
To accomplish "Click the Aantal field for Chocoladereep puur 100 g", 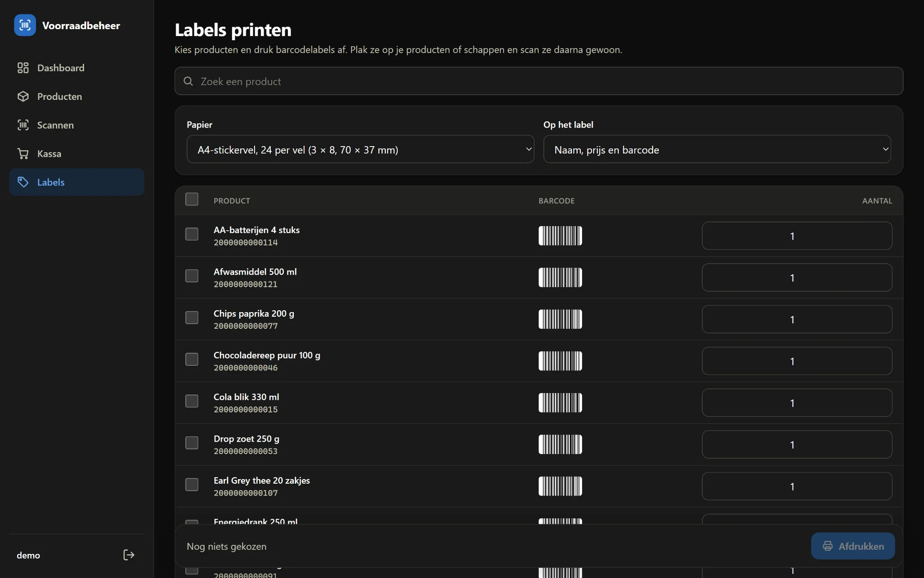I will pos(797,361).
